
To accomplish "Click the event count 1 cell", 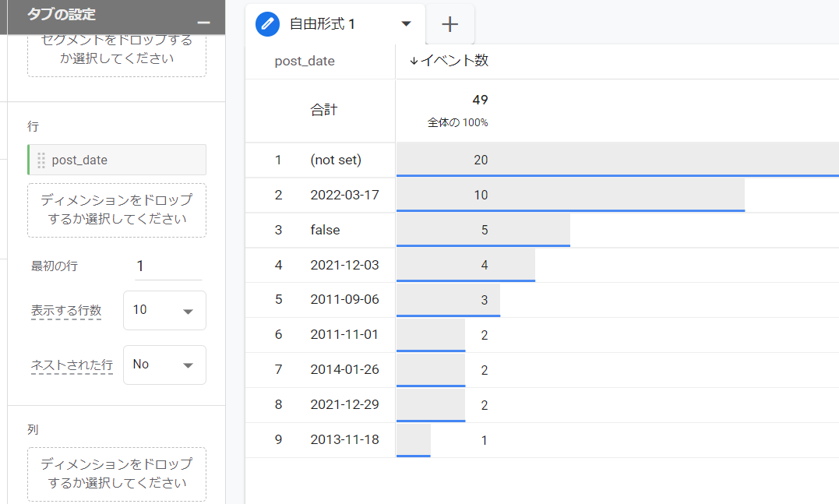I will click(485, 440).
